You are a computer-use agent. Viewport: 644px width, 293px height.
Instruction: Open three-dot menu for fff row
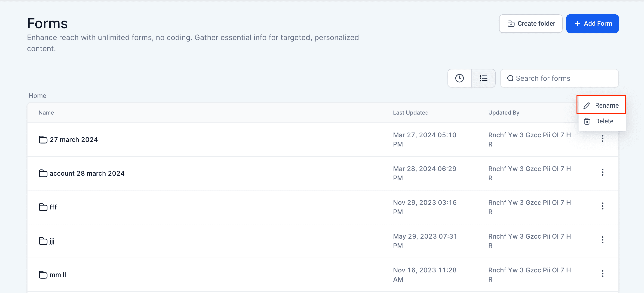(602, 206)
